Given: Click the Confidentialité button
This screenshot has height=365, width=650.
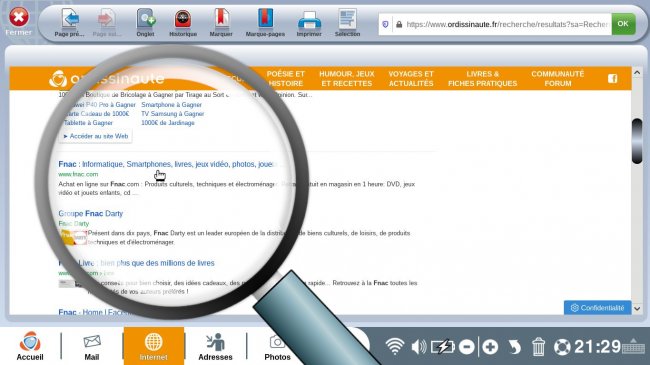Looking at the screenshot, I should (597, 308).
